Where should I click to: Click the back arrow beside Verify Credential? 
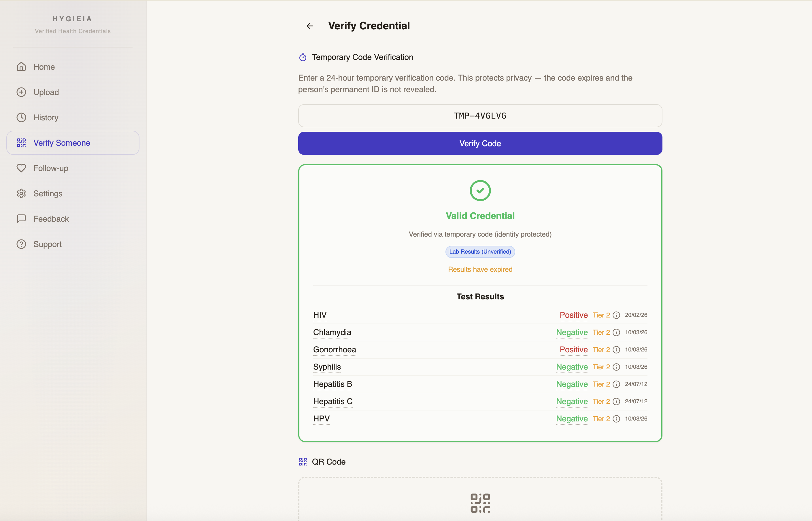(309, 26)
